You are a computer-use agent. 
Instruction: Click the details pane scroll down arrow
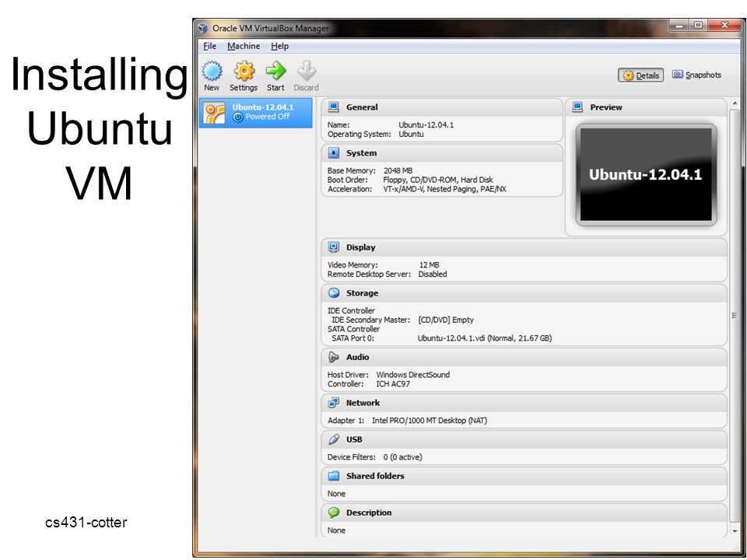coord(735,531)
